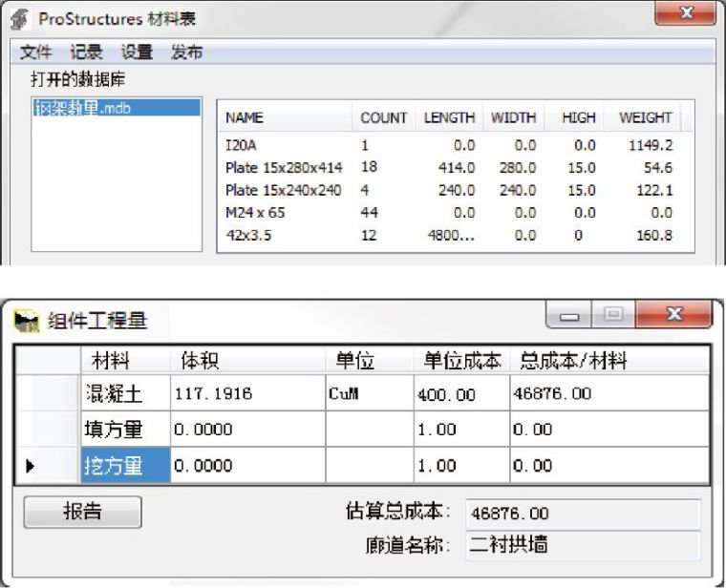Open the 发布 menu

[186, 52]
